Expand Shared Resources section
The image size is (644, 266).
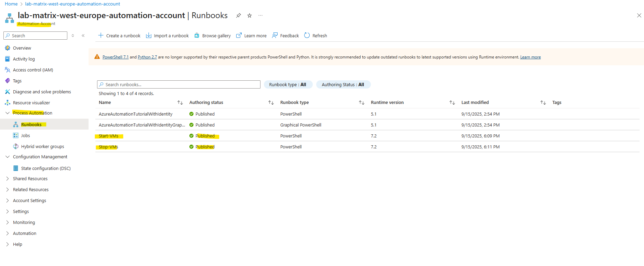point(8,179)
